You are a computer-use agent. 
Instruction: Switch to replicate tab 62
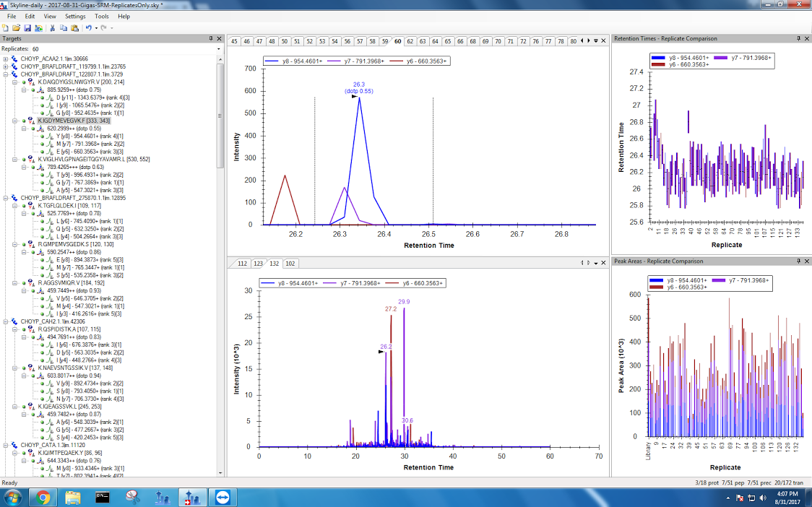[410, 41]
